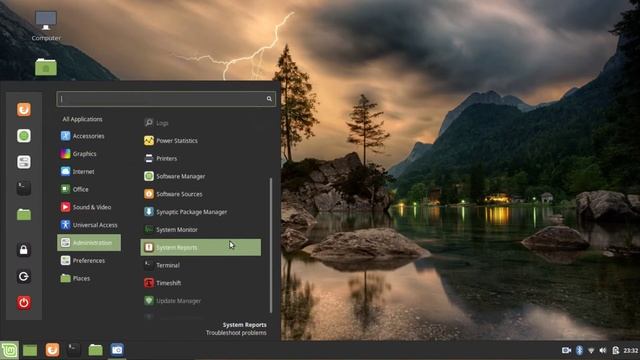Launch Terminal from the favorites sidebar
This screenshot has height=360, width=640.
click(24, 188)
